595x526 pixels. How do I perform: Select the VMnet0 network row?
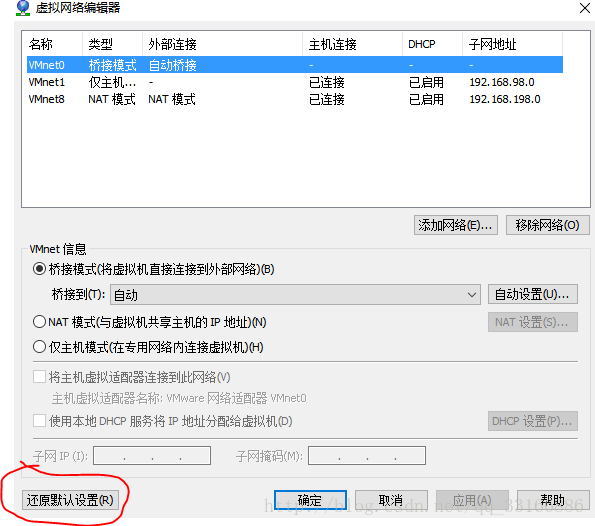point(295,65)
